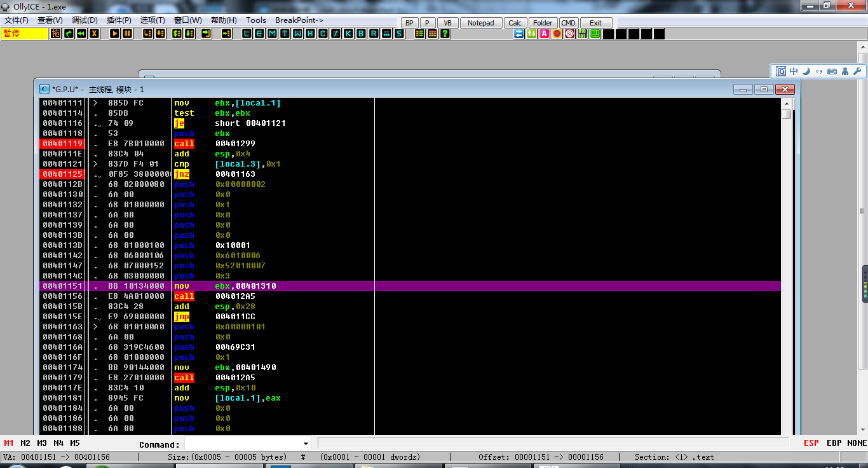The image size is (868, 468).
Task: Open References window (R icon)
Action: click(x=374, y=34)
